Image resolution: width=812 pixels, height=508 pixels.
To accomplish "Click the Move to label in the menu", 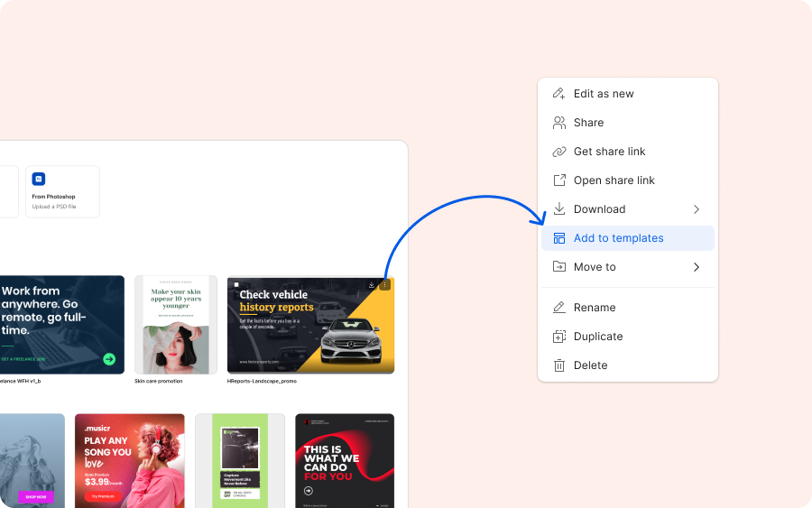I will pyautogui.click(x=595, y=267).
